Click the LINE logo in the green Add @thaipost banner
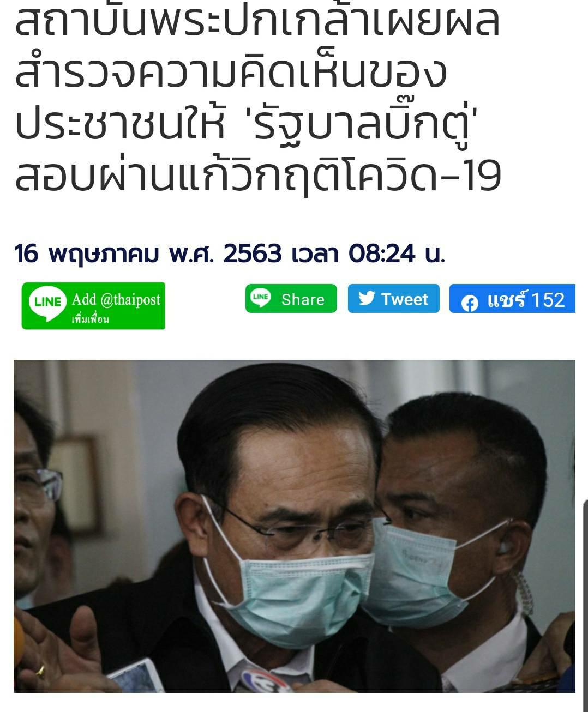Viewport: 588px width, 712px height. tap(48, 301)
